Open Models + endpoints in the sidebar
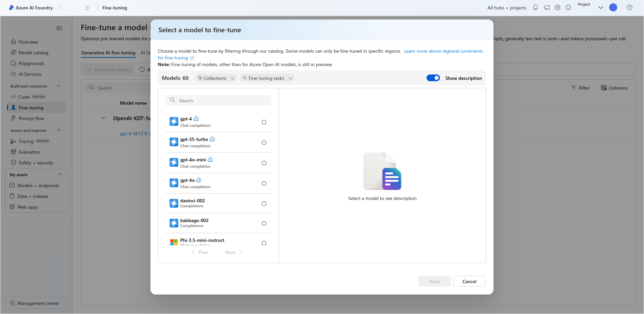The width and height of the screenshot is (644, 314). coord(36,186)
